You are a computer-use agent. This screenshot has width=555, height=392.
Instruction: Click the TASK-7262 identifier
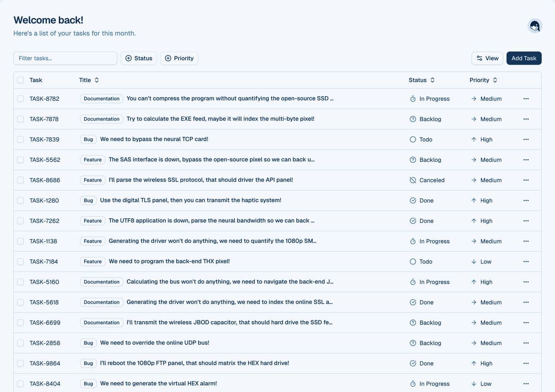(44, 220)
